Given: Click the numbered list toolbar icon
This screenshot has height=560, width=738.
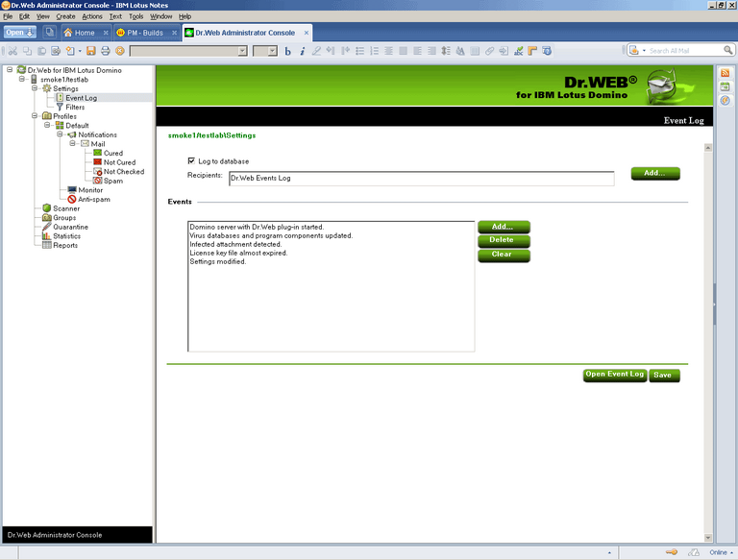Looking at the screenshot, I should pos(374,51).
